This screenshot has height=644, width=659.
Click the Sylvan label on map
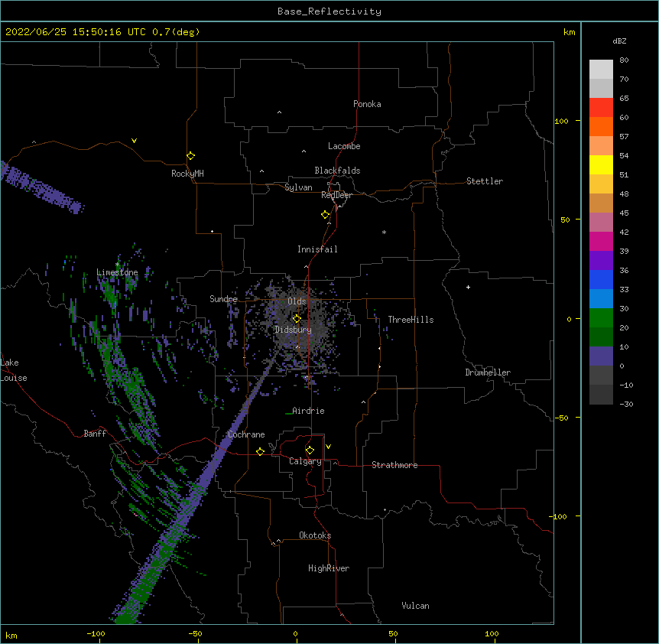[298, 187]
